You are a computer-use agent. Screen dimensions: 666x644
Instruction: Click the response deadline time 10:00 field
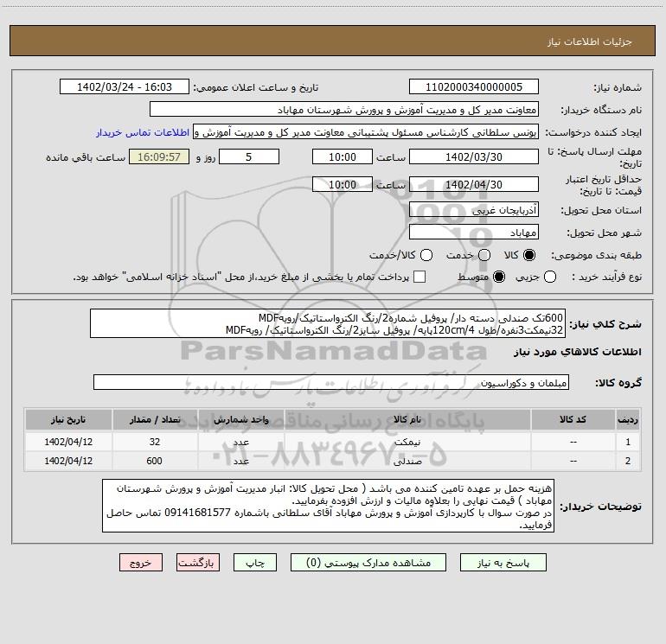tap(343, 156)
